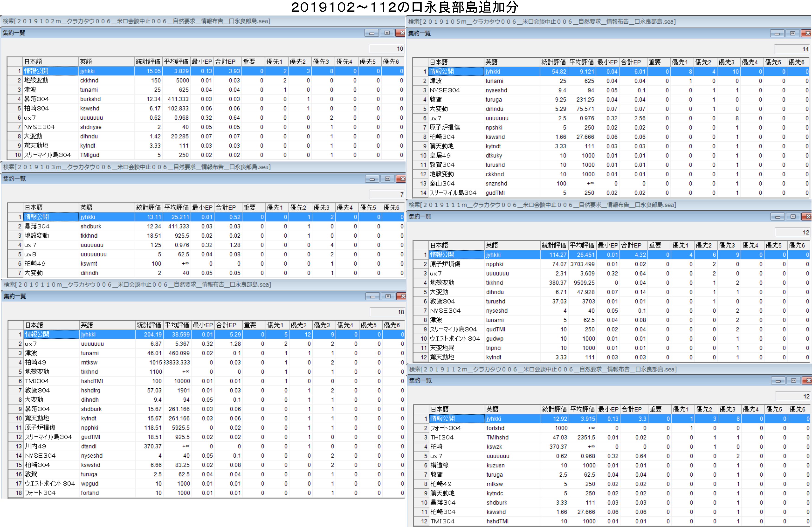Image resolution: width=812 pixels, height=527 pixels.
Task: Minimize the 2019111m 集約一覧 window
Action: coord(778,217)
